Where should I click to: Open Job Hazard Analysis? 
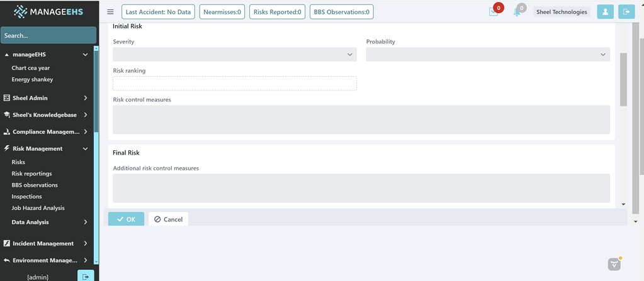pyautogui.click(x=38, y=208)
